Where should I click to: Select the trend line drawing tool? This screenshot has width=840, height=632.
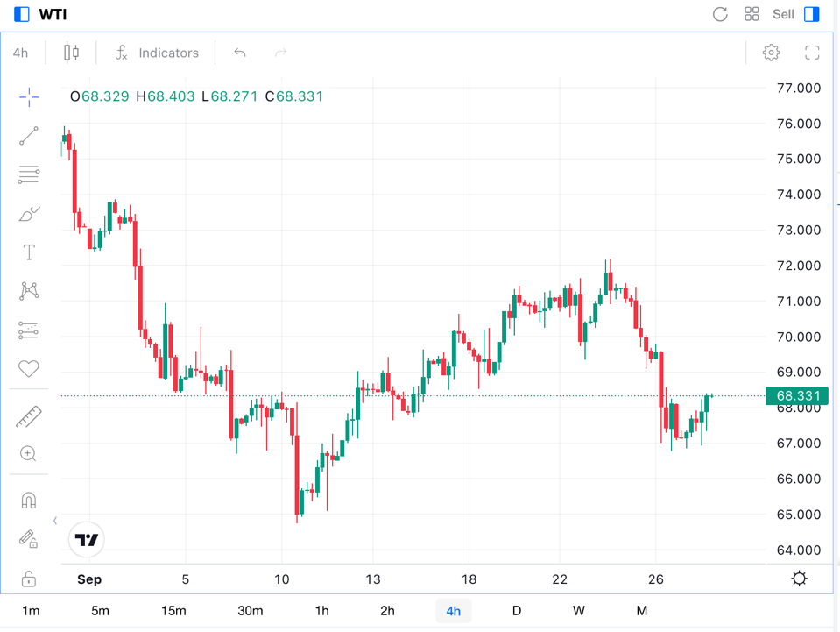tap(29, 136)
